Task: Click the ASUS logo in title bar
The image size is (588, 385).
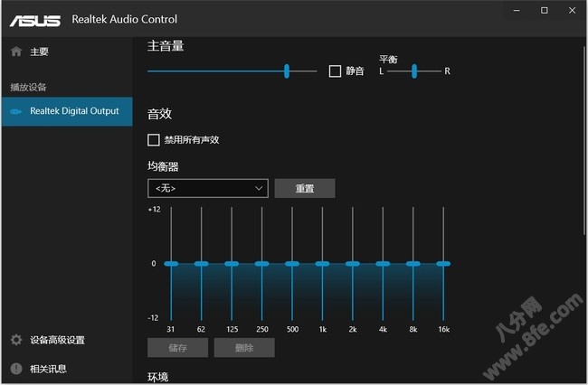Action: [x=35, y=20]
